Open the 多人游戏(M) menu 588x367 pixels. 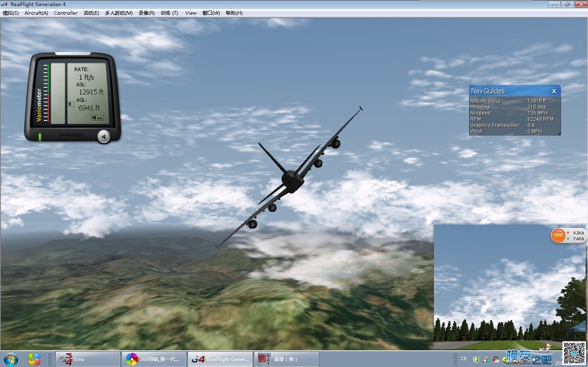[118, 13]
